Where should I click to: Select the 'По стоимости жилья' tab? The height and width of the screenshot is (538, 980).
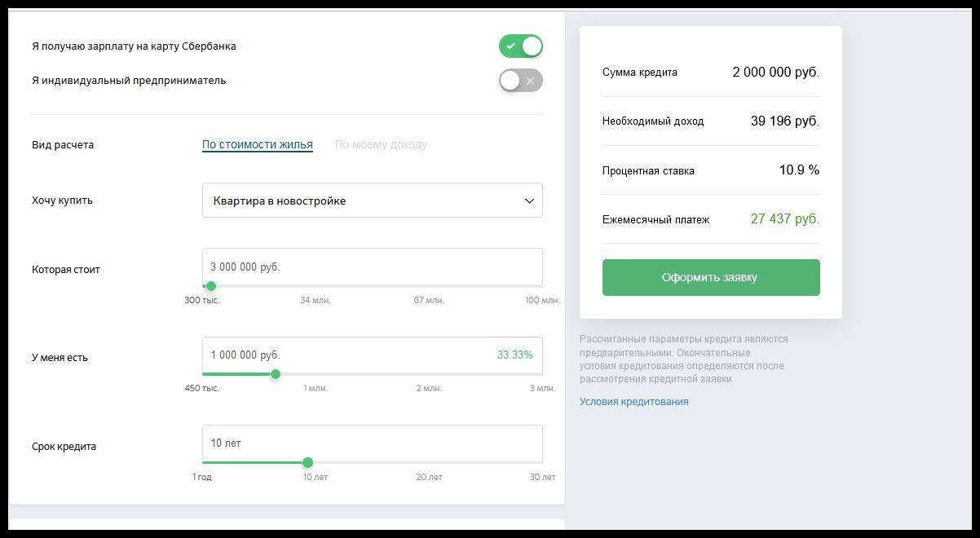(x=257, y=144)
